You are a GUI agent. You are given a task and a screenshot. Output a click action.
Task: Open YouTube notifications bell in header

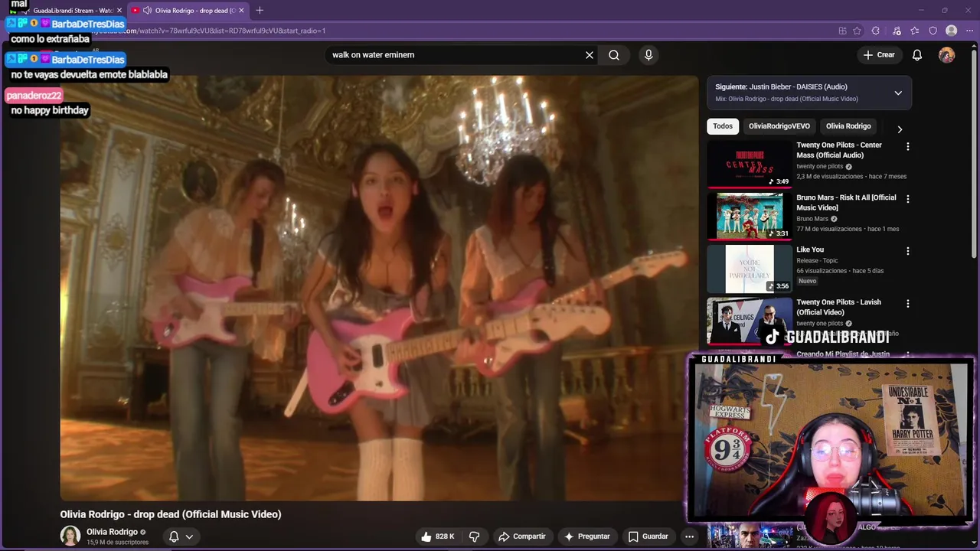917,55
